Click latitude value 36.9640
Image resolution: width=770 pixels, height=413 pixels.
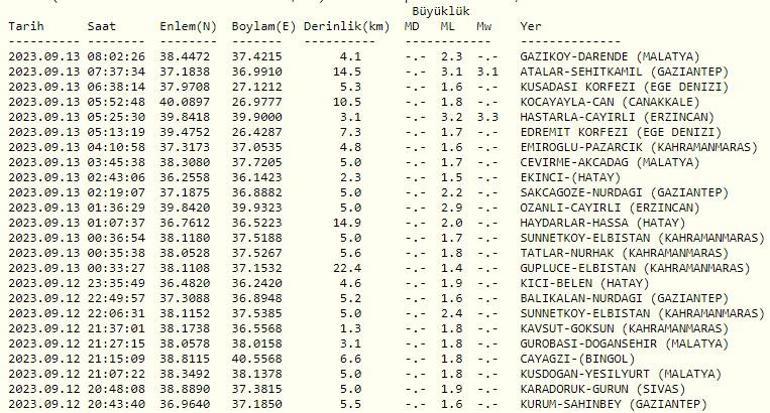tap(185, 405)
